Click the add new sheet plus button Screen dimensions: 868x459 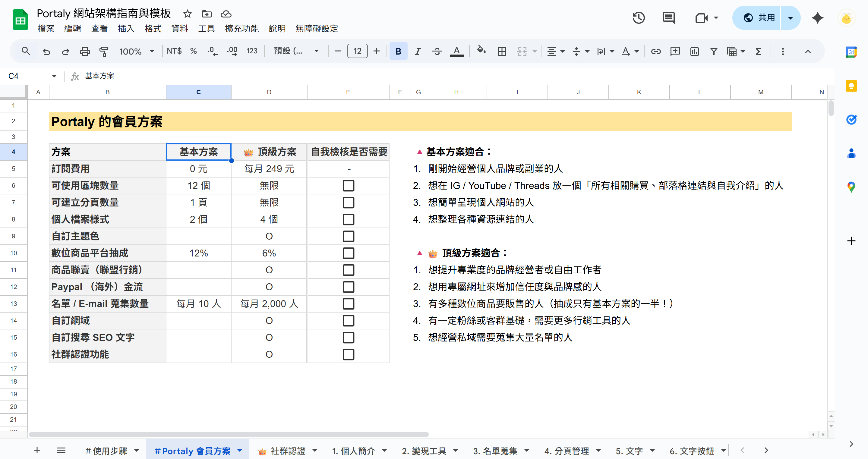coord(37,450)
